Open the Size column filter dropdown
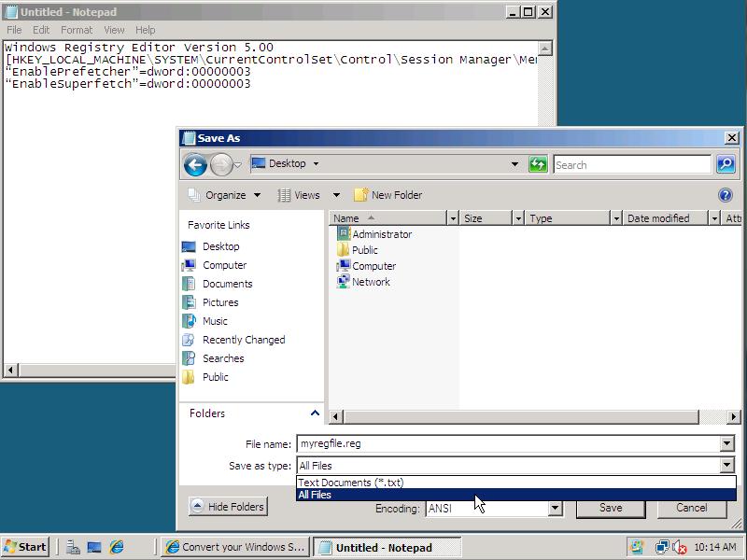 518,218
